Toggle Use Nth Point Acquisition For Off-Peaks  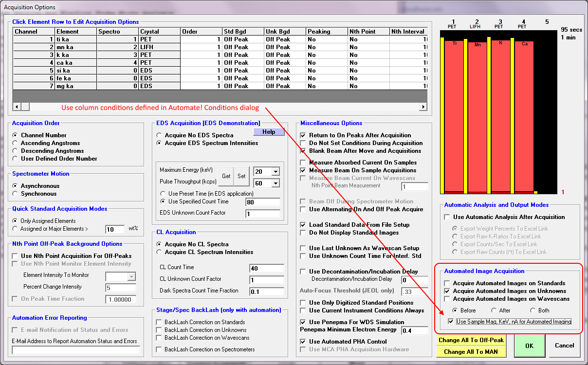16,256
